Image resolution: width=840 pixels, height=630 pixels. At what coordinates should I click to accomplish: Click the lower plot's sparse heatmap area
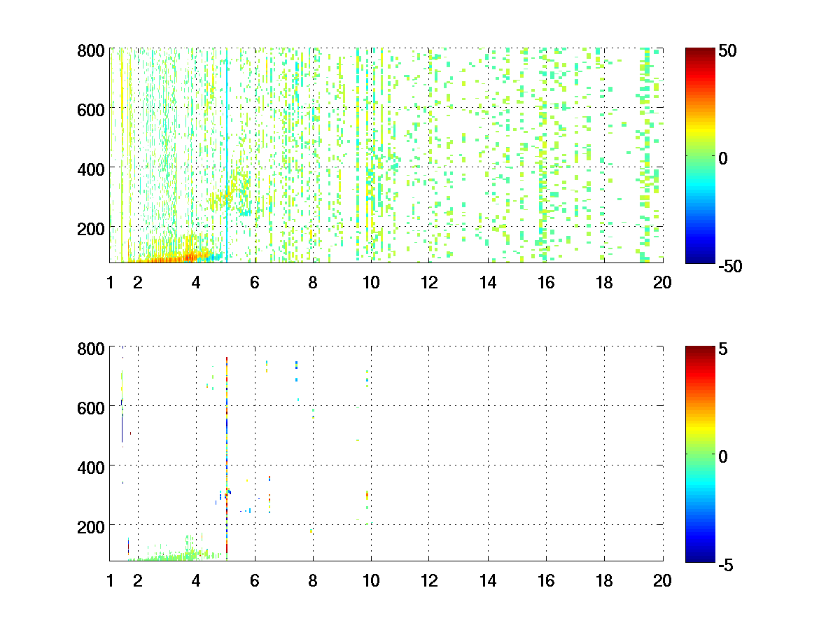386,453
